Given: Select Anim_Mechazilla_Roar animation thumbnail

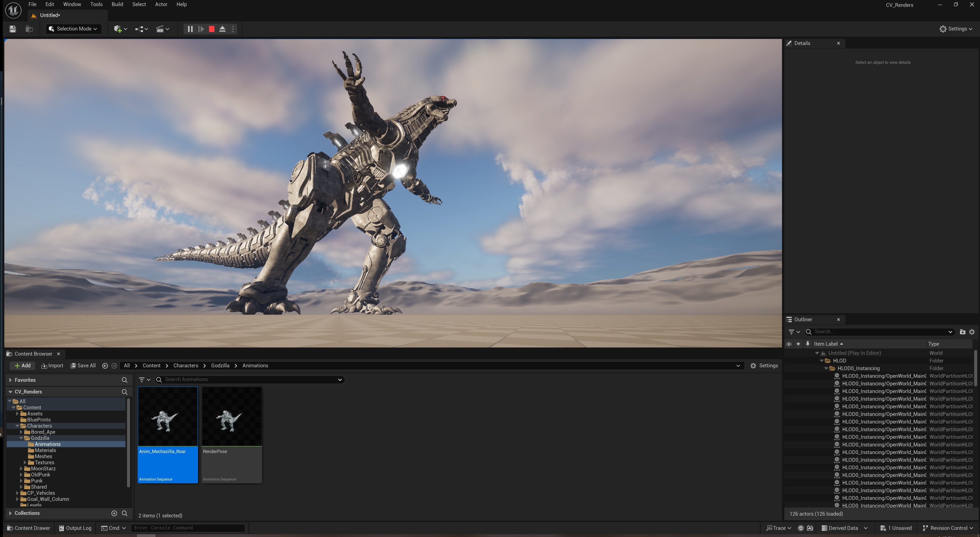Looking at the screenshot, I should (168, 436).
